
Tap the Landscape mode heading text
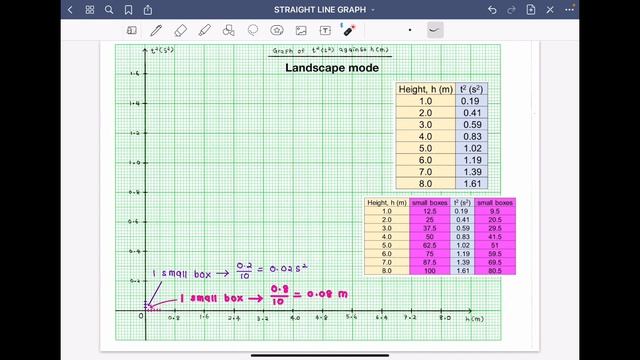tap(332, 68)
